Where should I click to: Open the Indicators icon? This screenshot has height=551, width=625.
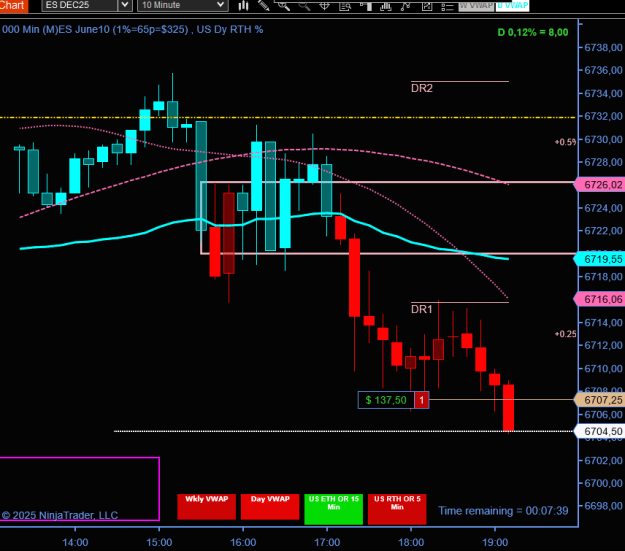[386, 6]
